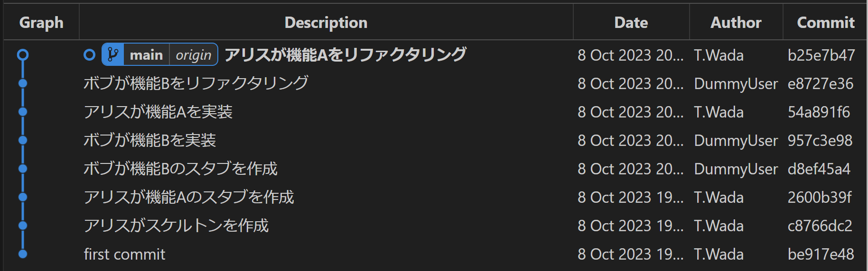Screen dimensions: 868x271
Task: Click commit hash c8766dc2
Action: click(x=820, y=226)
